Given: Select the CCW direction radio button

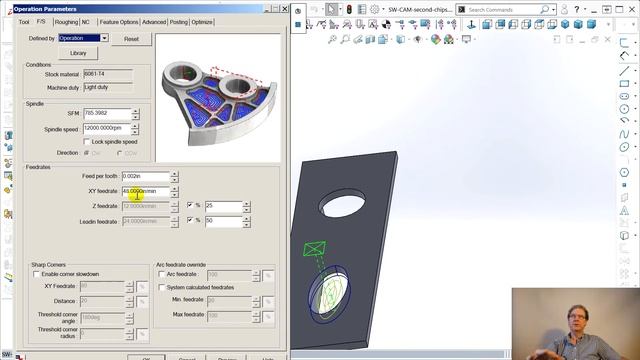Looking at the screenshot, I should 119,153.
